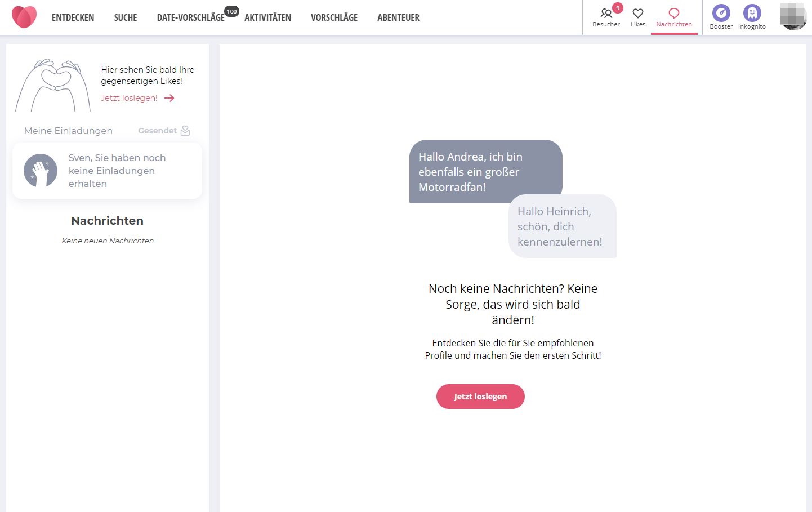Image resolution: width=812 pixels, height=512 pixels.
Task: Open the Abenteuer menu item
Action: point(398,17)
